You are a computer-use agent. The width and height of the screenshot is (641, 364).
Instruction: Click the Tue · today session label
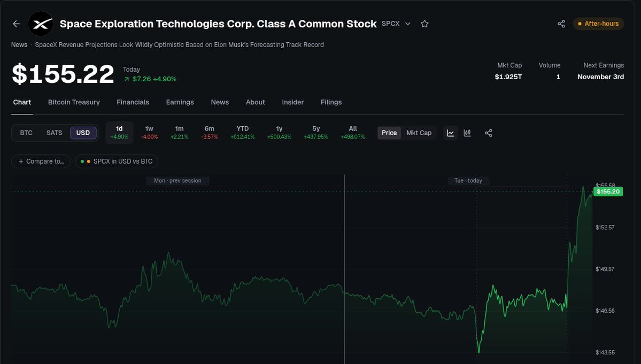(x=468, y=181)
